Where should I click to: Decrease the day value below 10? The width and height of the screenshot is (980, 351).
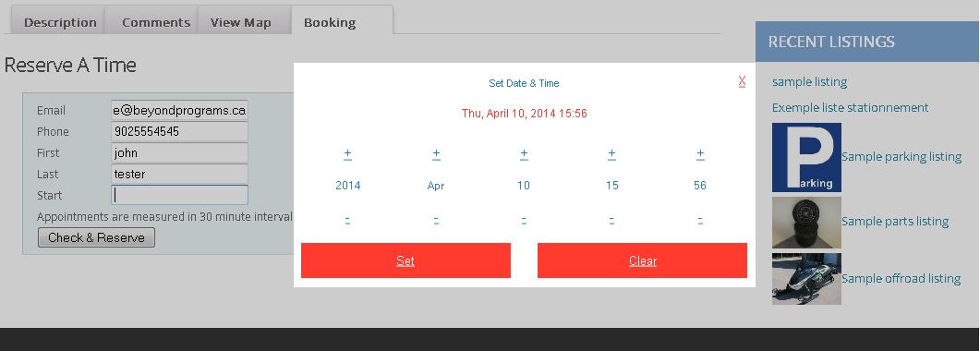coord(524,220)
